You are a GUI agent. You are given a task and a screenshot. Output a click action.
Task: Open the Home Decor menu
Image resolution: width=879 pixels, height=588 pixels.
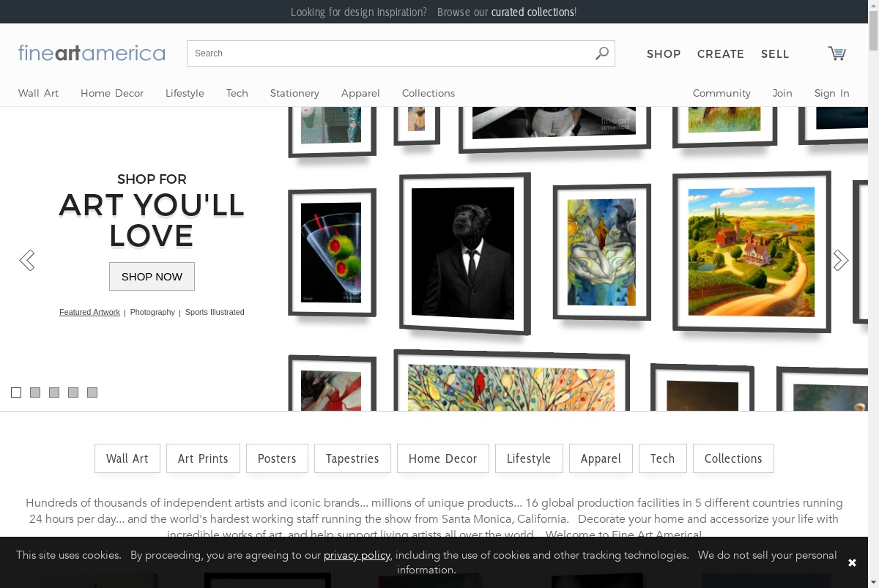point(112,93)
